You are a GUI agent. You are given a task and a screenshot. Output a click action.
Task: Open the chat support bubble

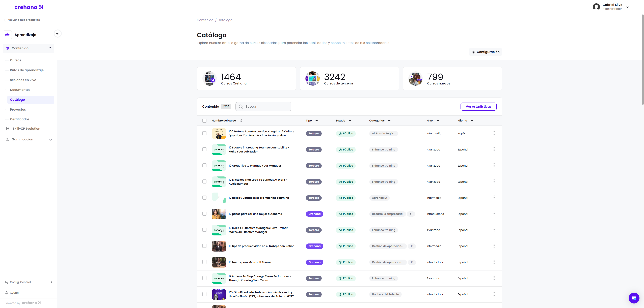click(634, 298)
